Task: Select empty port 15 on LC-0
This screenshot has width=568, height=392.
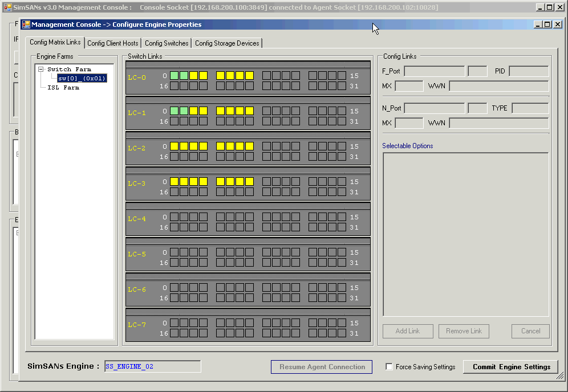Action: tap(342, 76)
